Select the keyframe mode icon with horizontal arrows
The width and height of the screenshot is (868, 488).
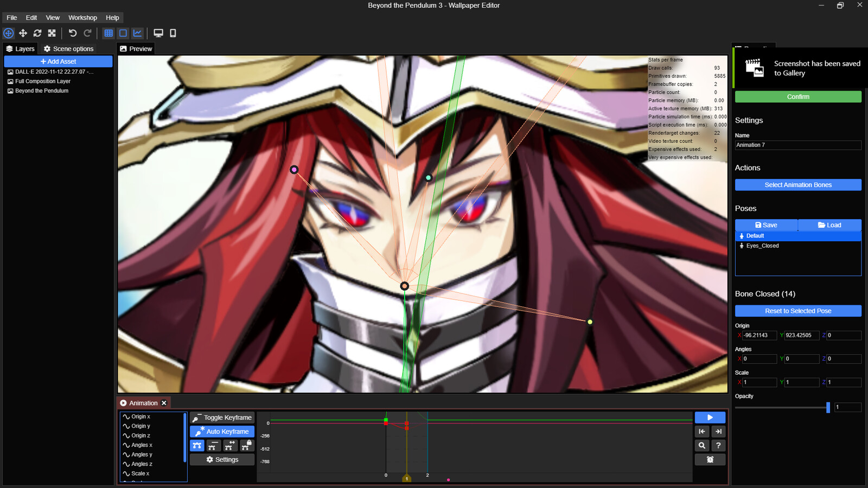coord(231,445)
